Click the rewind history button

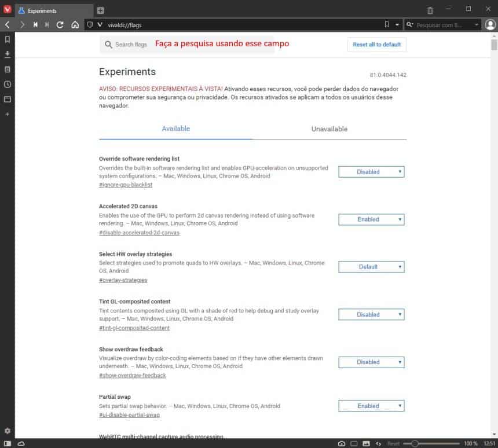point(35,24)
